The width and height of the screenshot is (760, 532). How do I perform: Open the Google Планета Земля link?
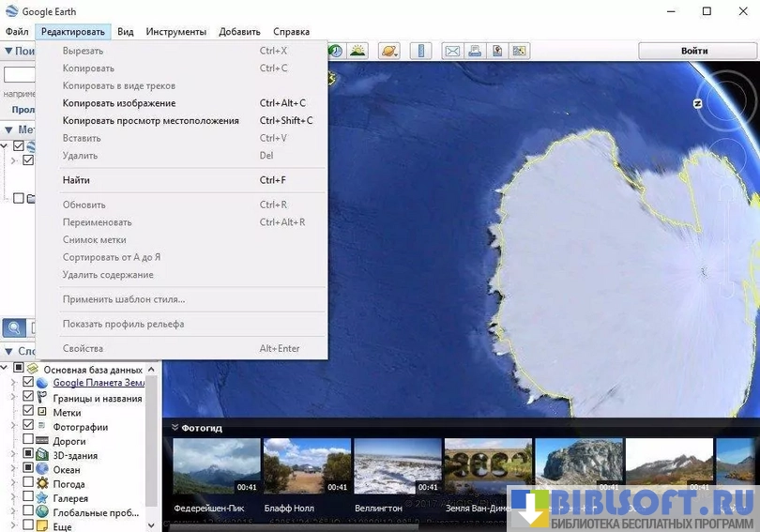(x=99, y=383)
